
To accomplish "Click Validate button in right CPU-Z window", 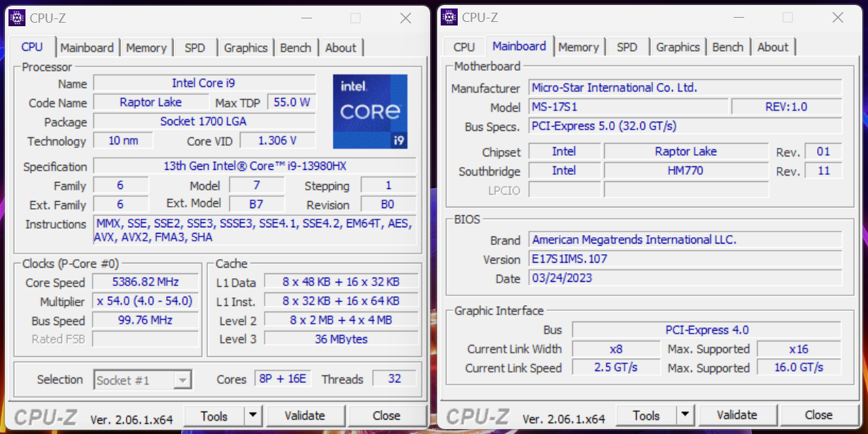I will pyautogui.click(x=737, y=415).
